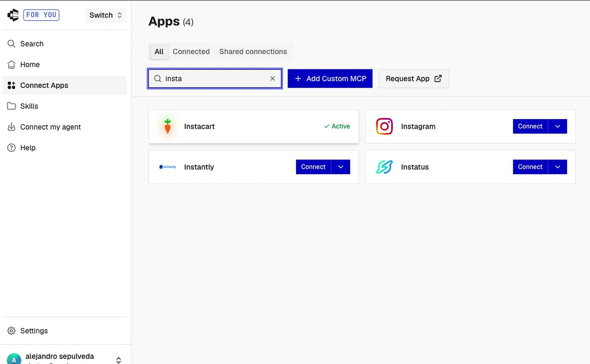Open the Switch workspace dropdown
This screenshot has height=364, width=590.
[106, 15]
